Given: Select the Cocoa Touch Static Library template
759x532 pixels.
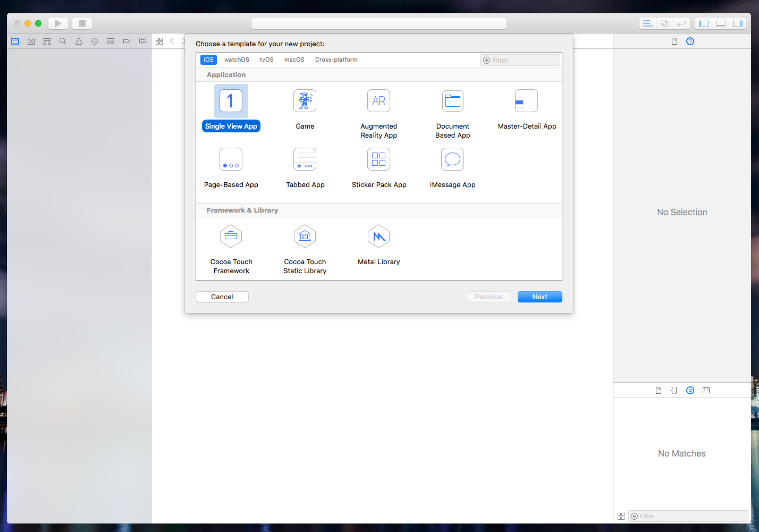Looking at the screenshot, I should click(x=305, y=249).
